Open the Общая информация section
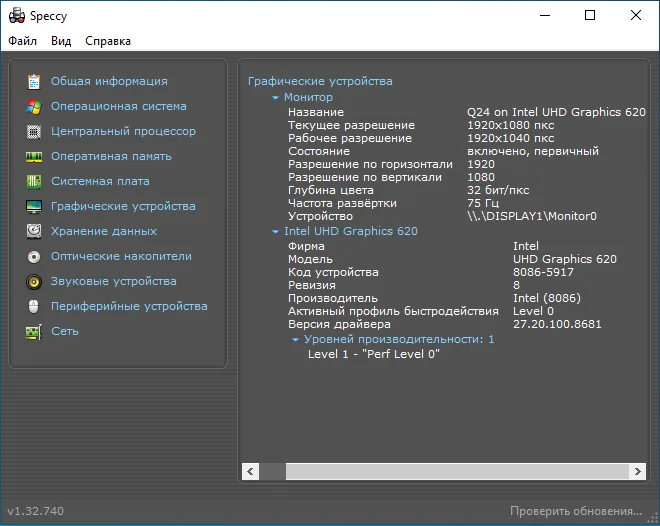 109,81
